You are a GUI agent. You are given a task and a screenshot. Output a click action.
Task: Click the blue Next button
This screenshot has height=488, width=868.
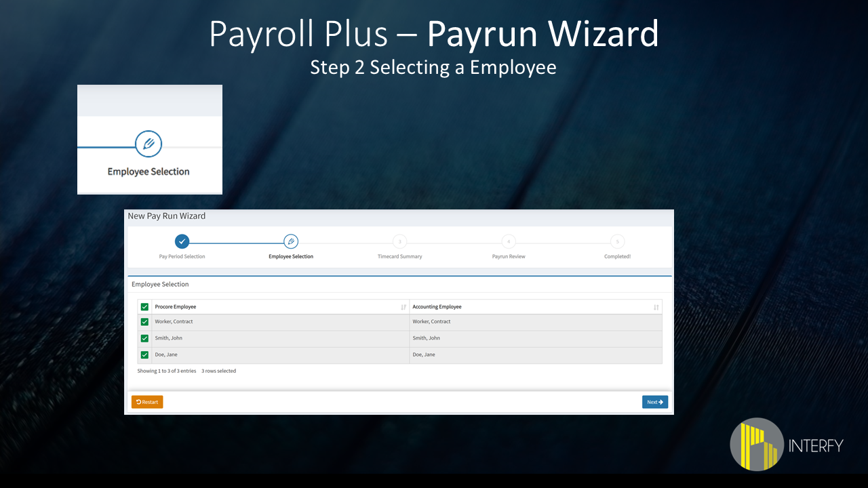[x=654, y=402]
